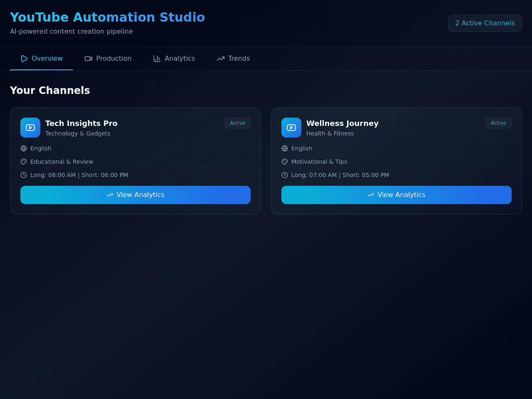532x399 pixels.
Task: Click the Educational & Review style text
Action: (x=62, y=162)
